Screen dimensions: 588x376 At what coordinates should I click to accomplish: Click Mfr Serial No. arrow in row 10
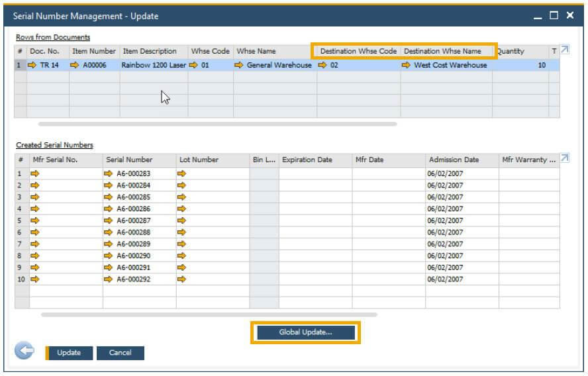[35, 279]
